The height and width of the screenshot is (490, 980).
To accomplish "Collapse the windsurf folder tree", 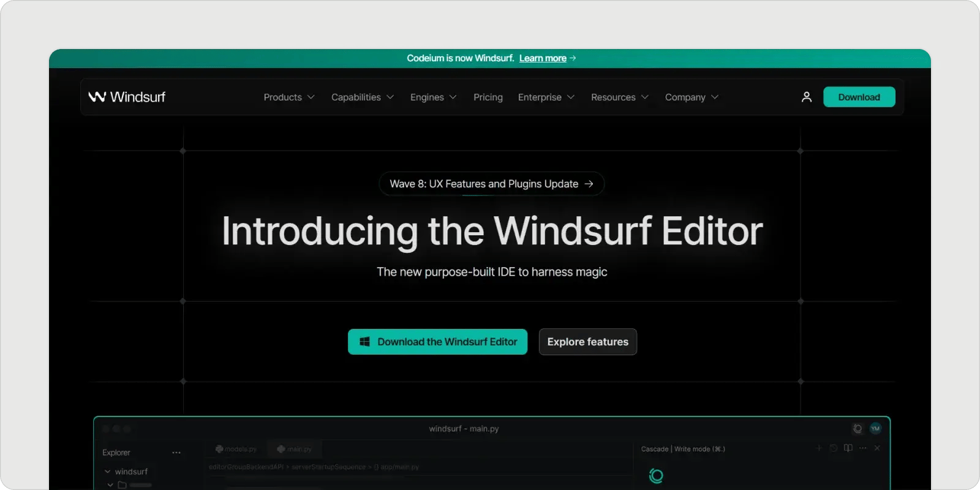I will coord(107,472).
